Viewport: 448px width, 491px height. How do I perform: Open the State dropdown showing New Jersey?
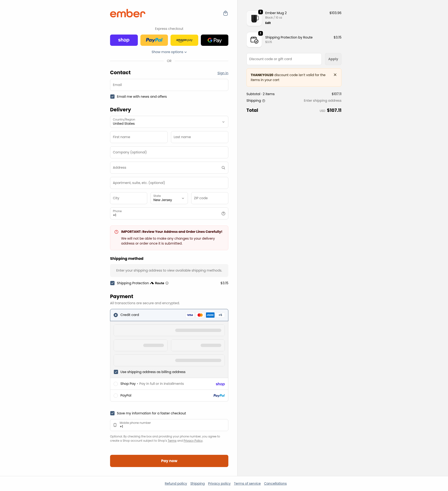click(x=169, y=198)
